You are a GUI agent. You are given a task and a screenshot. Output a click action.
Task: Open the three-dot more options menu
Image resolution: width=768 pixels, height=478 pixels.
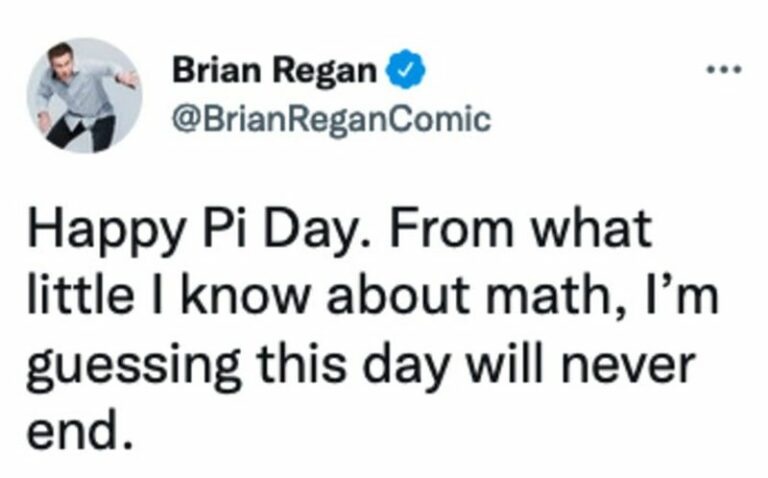coord(724,73)
